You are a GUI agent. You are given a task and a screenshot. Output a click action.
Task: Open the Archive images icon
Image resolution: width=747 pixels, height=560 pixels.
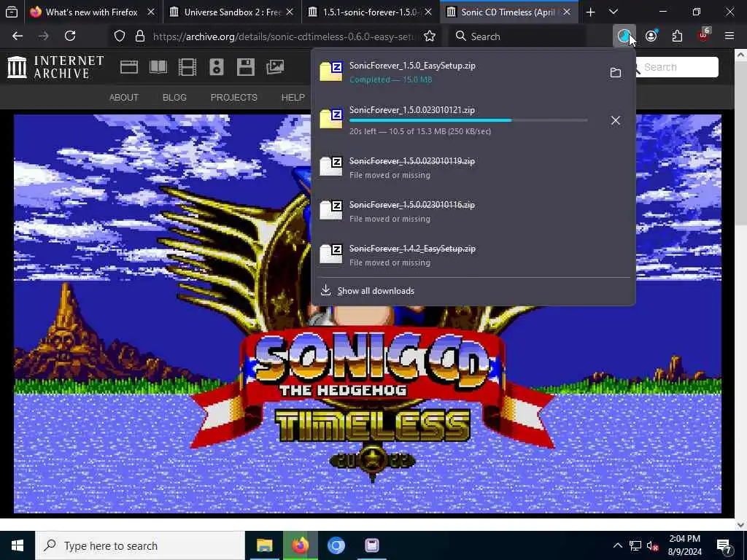[x=275, y=67]
